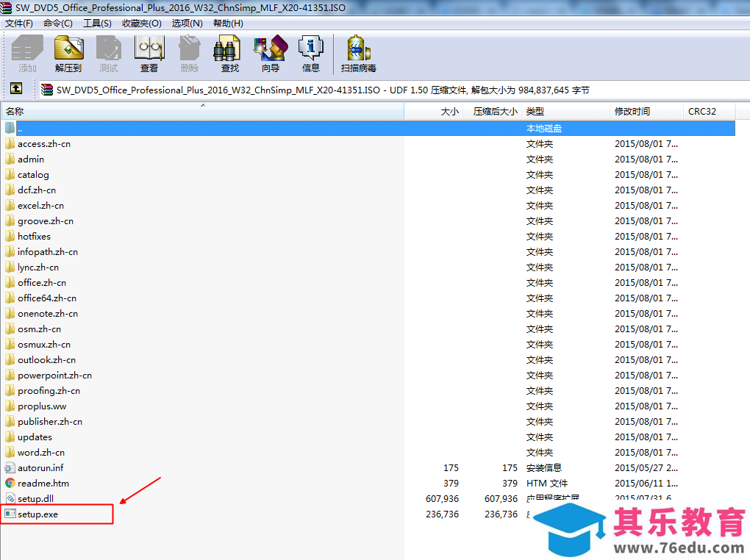750x560 pixels.
Task: Click the updates folder icon
Action: 10,437
